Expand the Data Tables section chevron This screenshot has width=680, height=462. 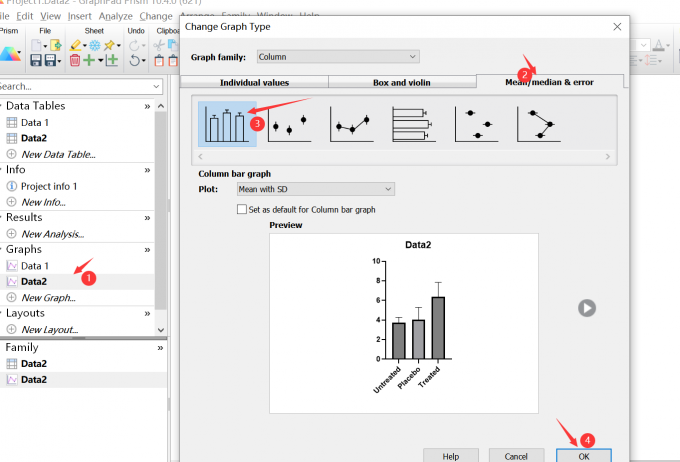(147, 106)
